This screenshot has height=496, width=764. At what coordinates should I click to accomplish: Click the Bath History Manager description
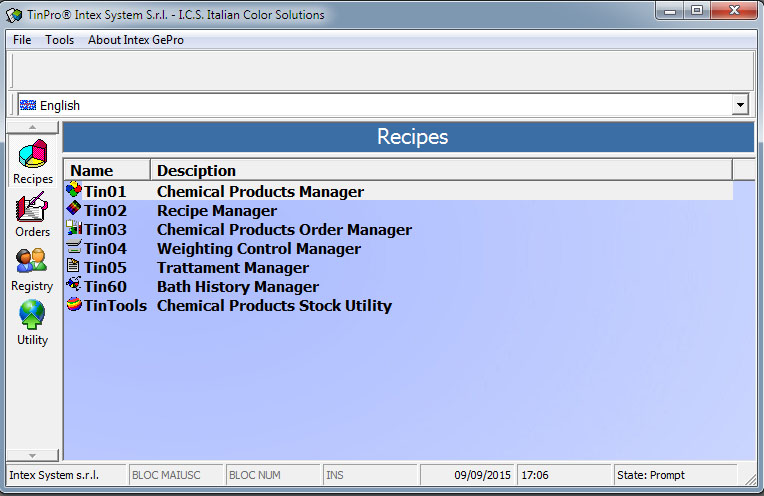238,286
